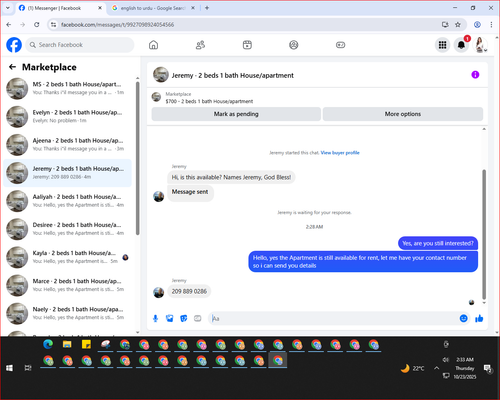The height and width of the screenshot is (400, 500).
Task: Switch to the Messenger Facebook tab
Action: (60, 8)
